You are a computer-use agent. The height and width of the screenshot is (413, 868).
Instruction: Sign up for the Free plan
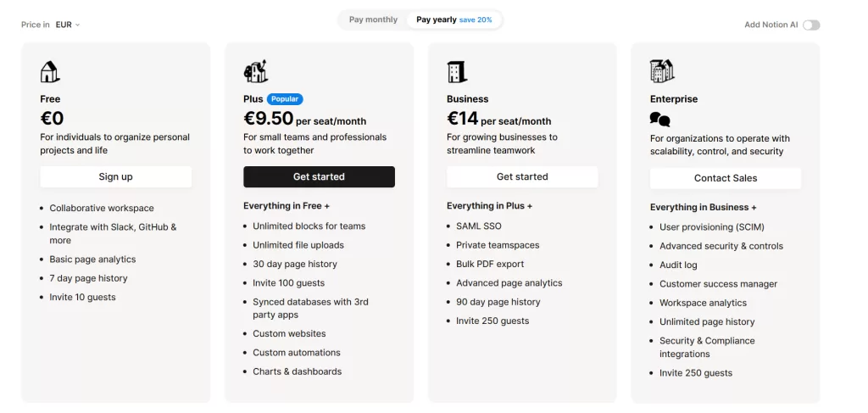click(x=115, y=176)
